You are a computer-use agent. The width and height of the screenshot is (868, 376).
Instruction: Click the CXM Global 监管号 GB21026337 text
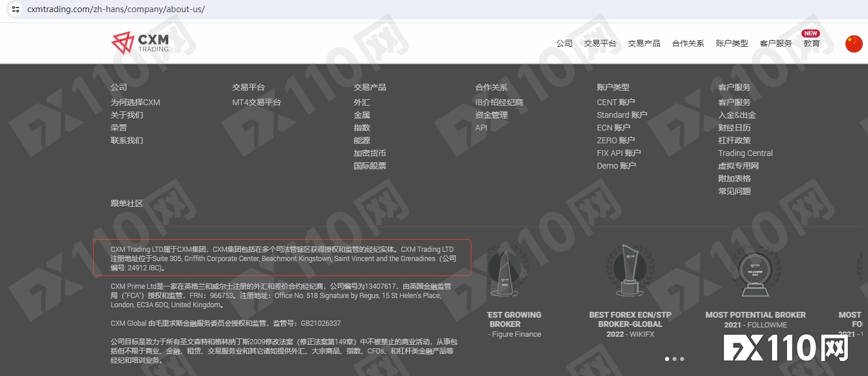pyautogui.click(x=226, y=323)
